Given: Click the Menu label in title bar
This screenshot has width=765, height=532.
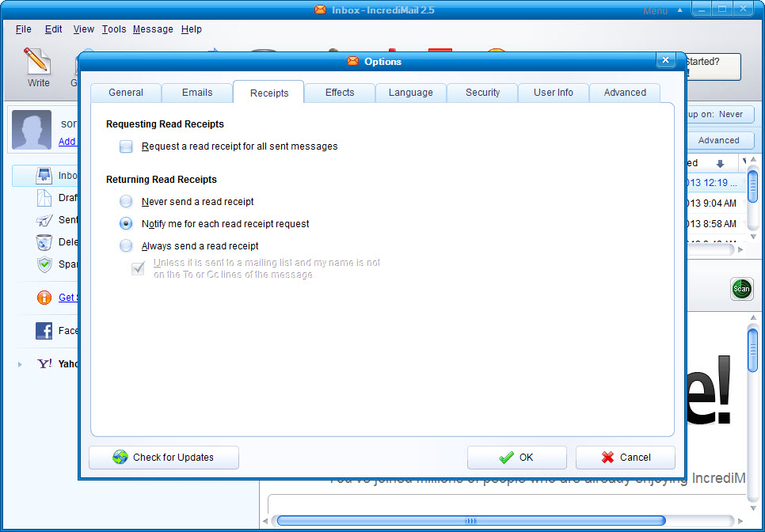Looking at the screenshot, I should pyautogui.click(x=655, y=11).
